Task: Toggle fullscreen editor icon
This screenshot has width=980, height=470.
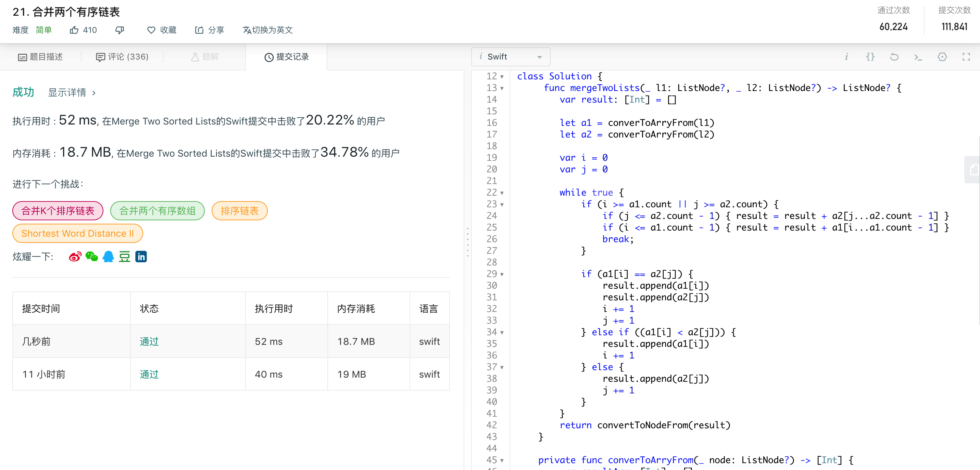Action: (966, 57)
